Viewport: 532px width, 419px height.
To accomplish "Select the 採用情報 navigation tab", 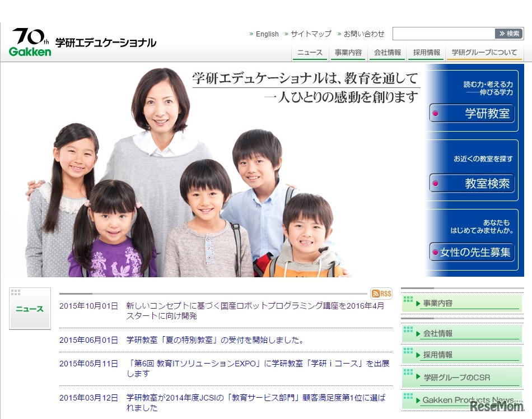I will point(426,53).
